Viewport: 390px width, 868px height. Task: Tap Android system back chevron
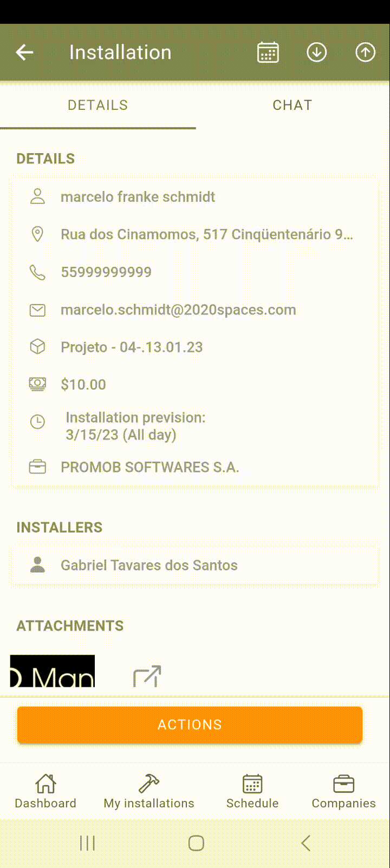tap(305, 843)
